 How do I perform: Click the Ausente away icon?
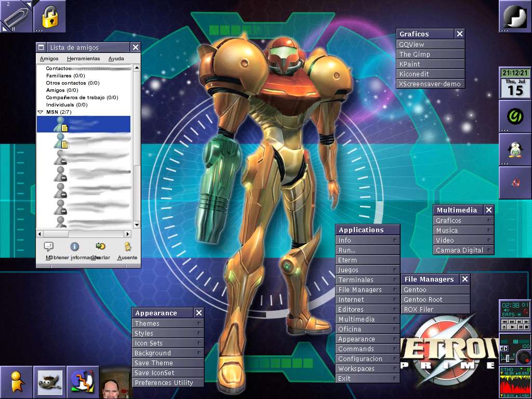click(x=128, y=247)
